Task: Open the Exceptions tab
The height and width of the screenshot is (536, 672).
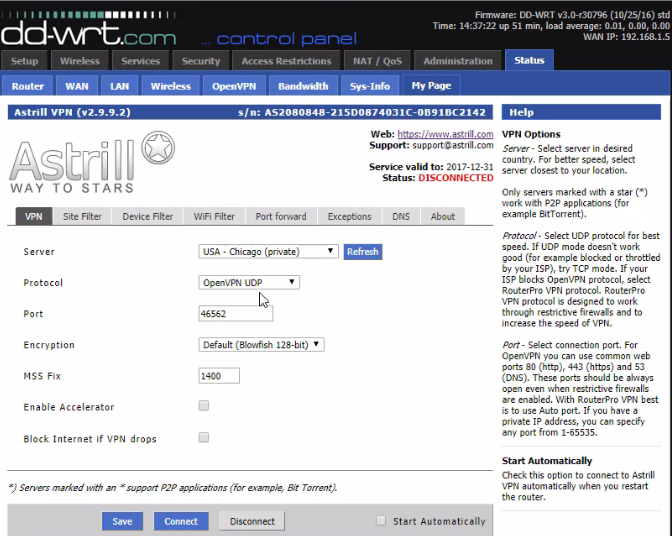Action: [x=350, y=216]
